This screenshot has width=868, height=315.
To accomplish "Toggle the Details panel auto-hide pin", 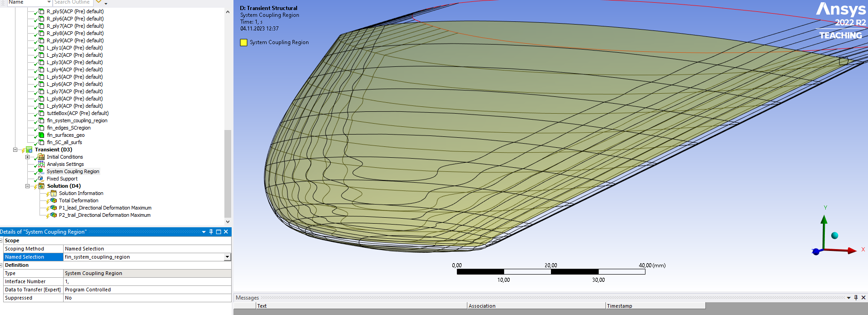I will [211, 232].
